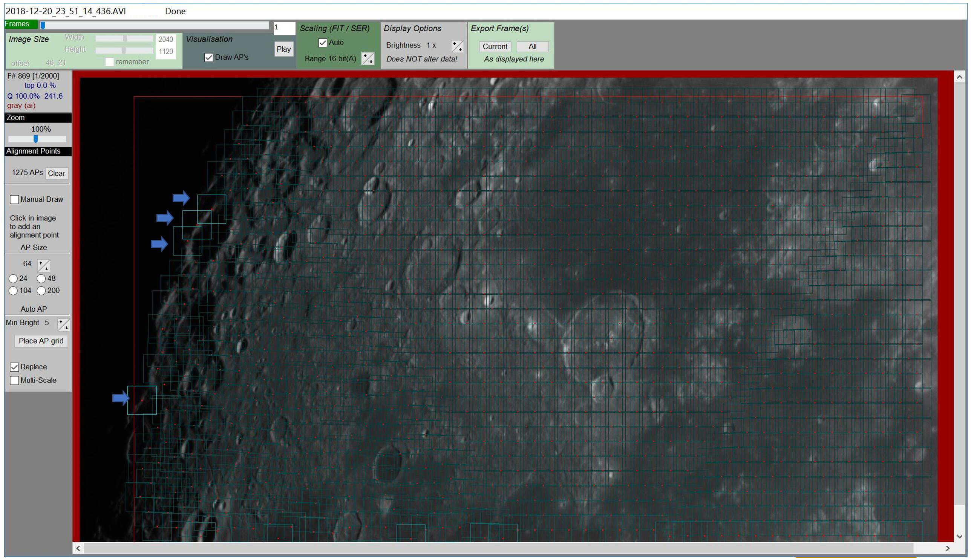This screenshot has width=971, height=560.
Task: Toggle the Multi-Scale checkbox option
Action: pos(15,380)
